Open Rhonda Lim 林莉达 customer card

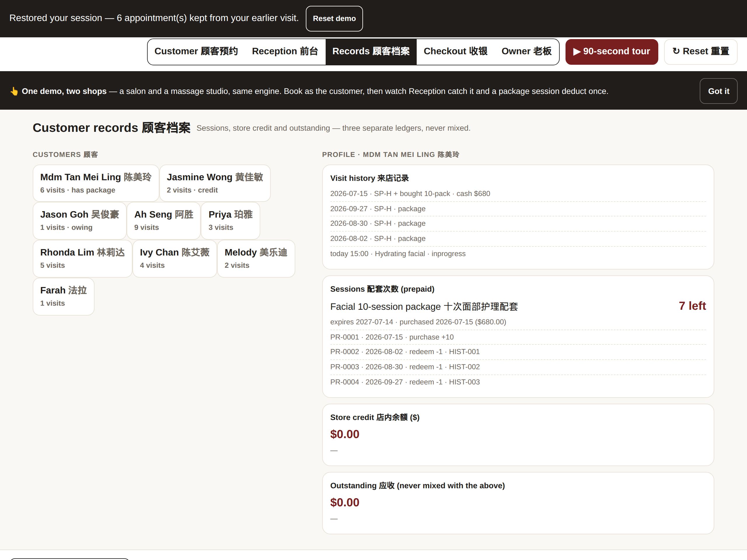tap(82, 259)
